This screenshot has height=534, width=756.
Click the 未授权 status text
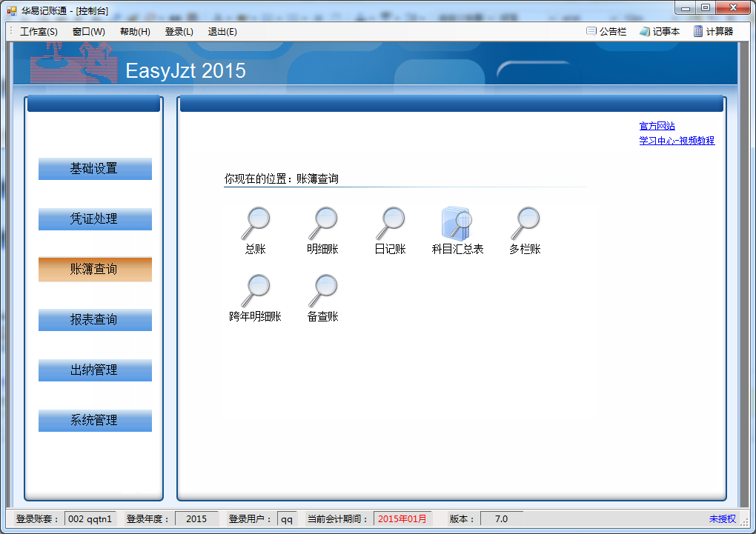(722, 519)
